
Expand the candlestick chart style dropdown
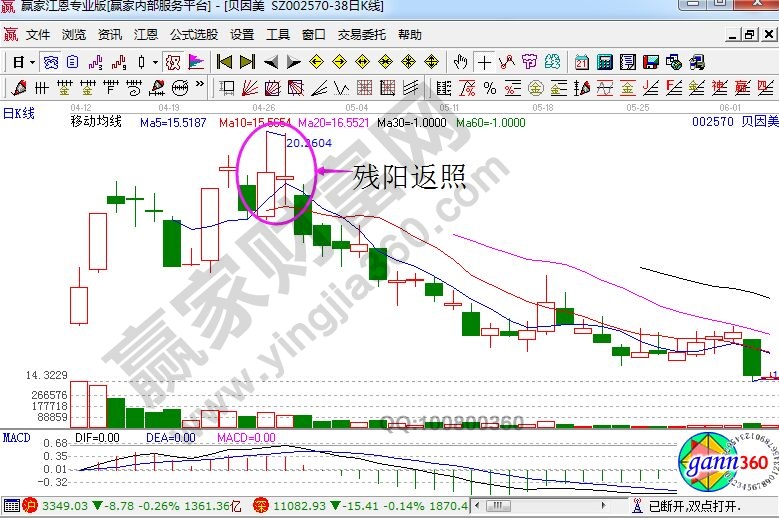pyautogui.click(x=154, y=62)
